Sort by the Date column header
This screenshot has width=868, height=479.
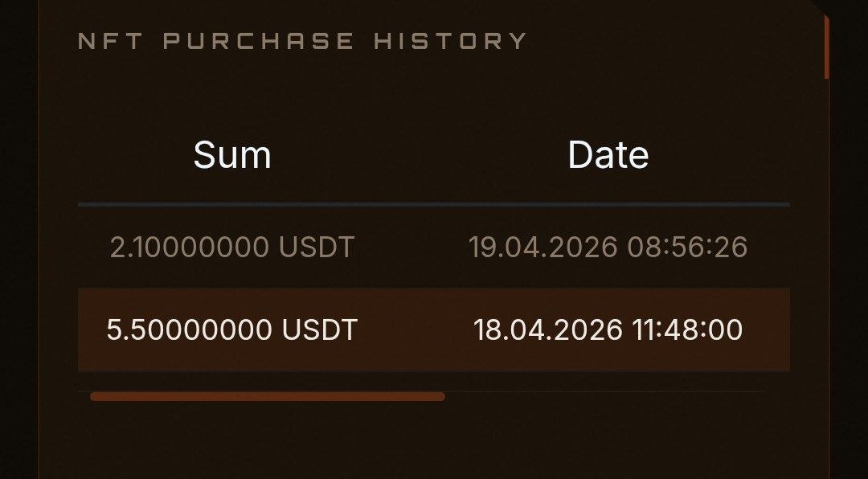click(x=608, y=154)
